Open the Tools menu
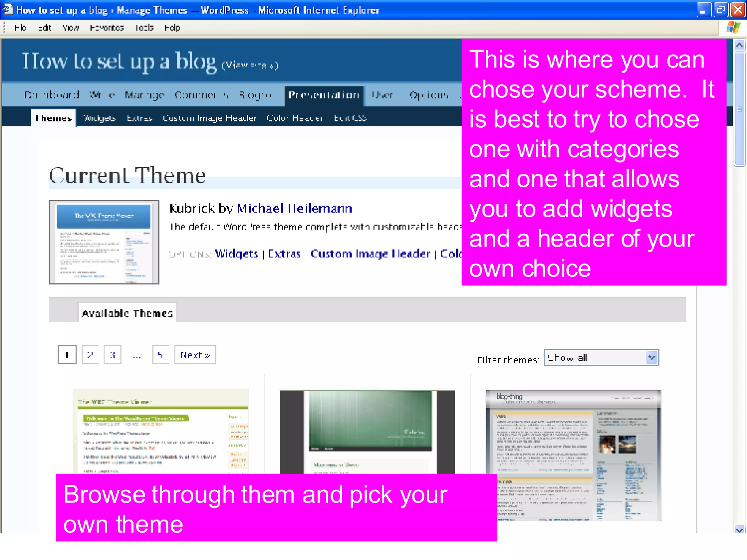The width and height of the screenshot is (747, 560). (144, 27)
